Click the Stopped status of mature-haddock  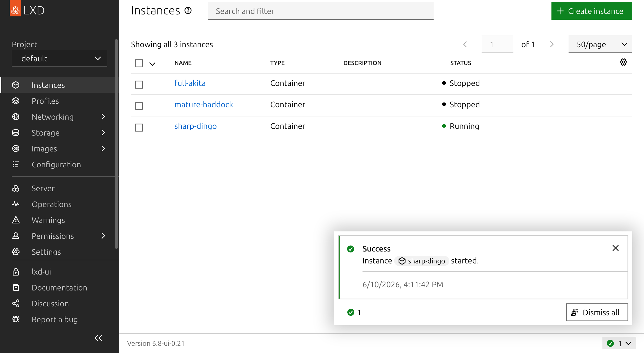coord(461,104)
